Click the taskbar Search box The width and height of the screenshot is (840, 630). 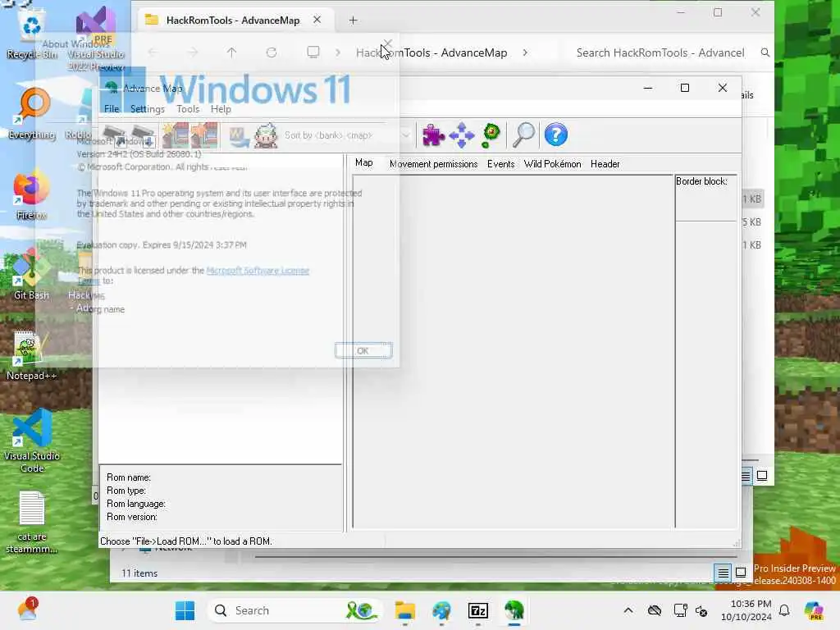[294, 610]
